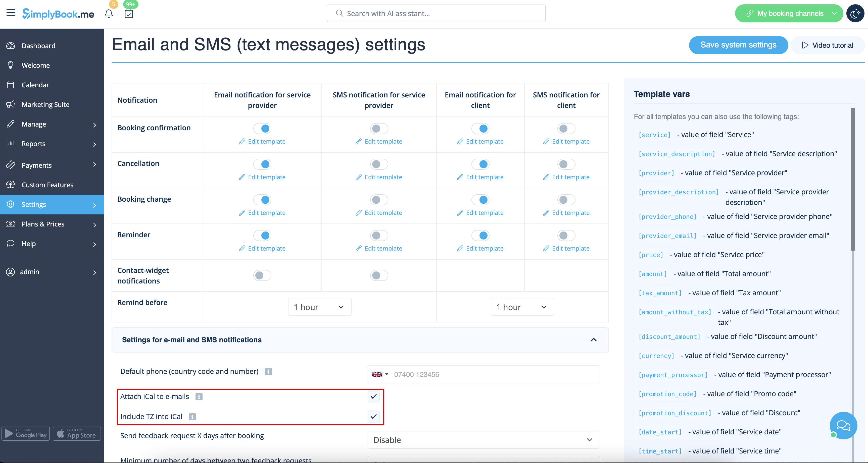
Task: Click the SimplyBook.me logo
Action: coord(58,14)
